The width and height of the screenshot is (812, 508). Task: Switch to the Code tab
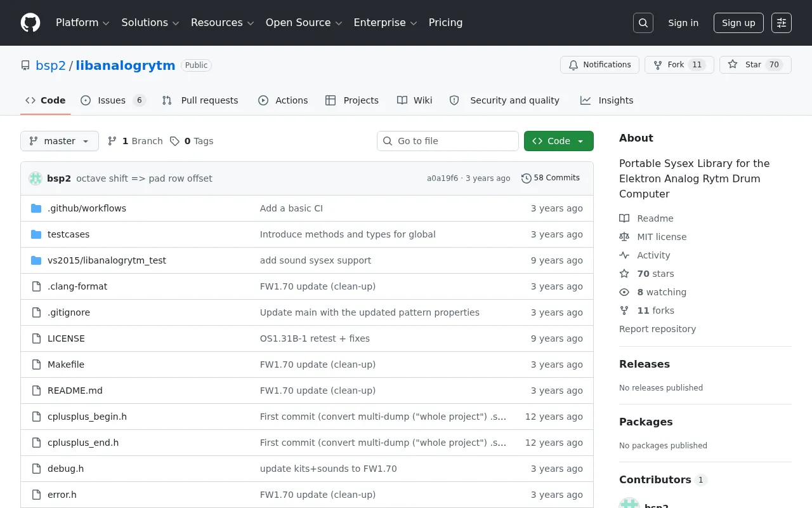46,100
